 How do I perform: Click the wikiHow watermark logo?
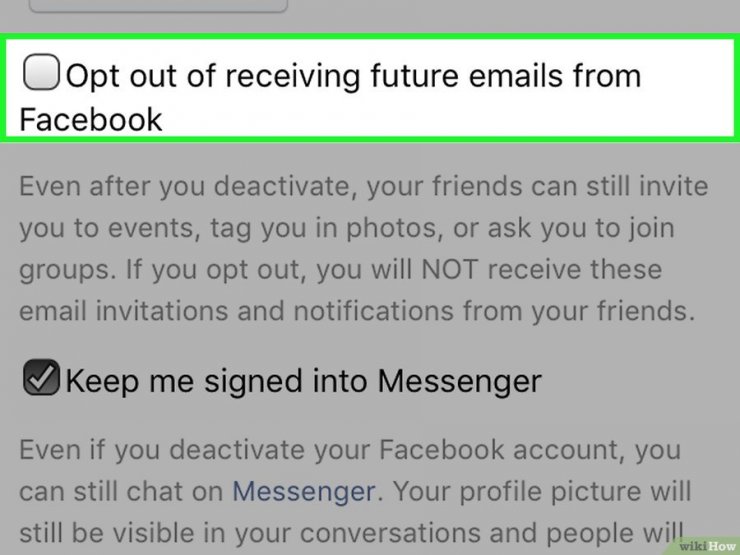pyautogui.click(x=707, y=546)
